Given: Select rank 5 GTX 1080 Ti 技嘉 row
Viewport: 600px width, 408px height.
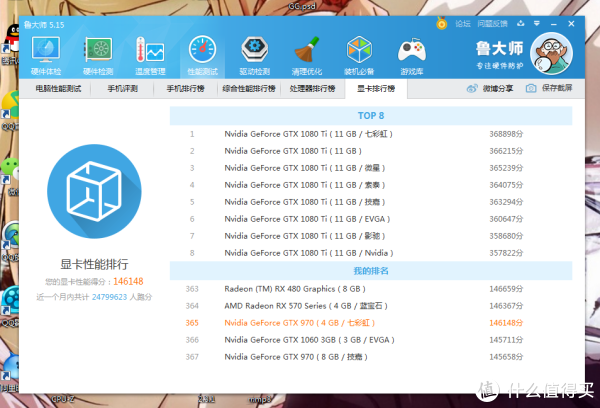Looking at the screenshot, I should click(x=371, y=202).
